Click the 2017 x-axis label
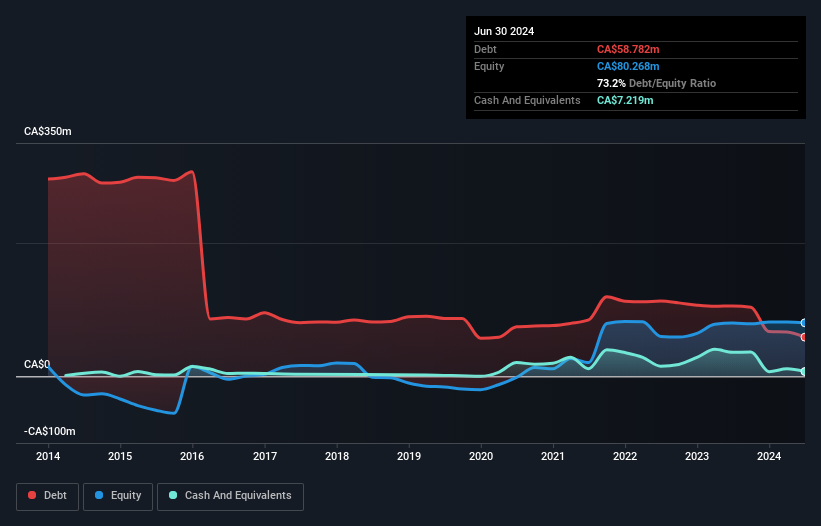821x526 pixels. click(x=265, y=456)
